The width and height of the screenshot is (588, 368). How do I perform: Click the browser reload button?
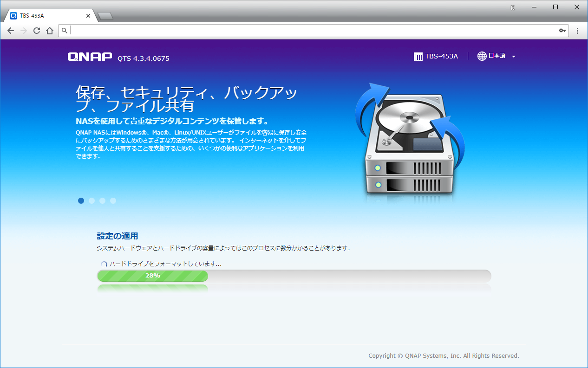coord(37,31)
